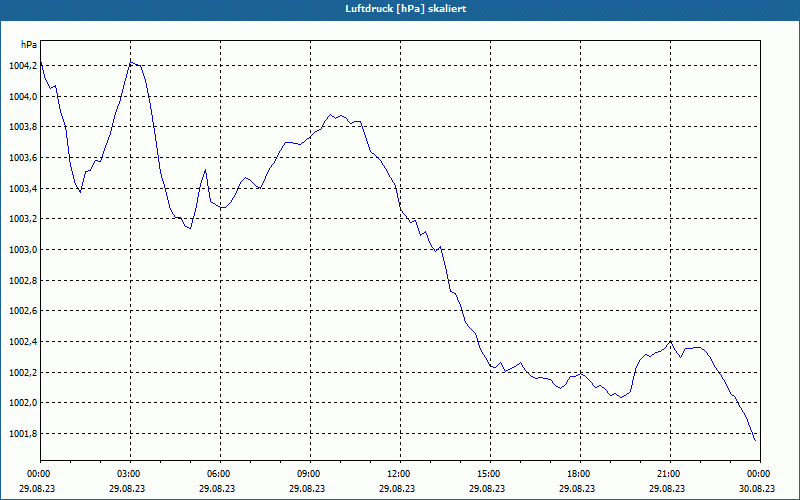Select the 1001,8 y-axis value

click(x=22, y=434)
